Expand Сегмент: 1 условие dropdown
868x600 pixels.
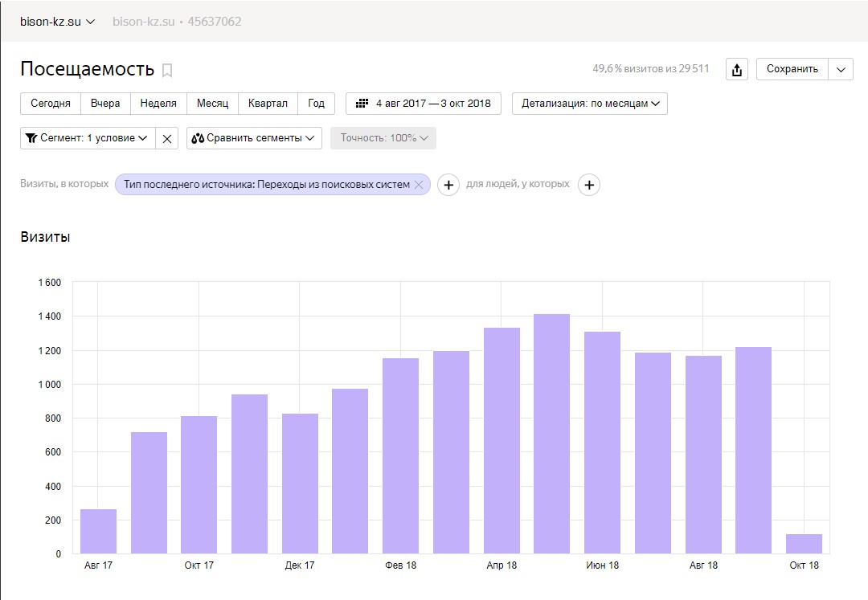pos(88,138)
